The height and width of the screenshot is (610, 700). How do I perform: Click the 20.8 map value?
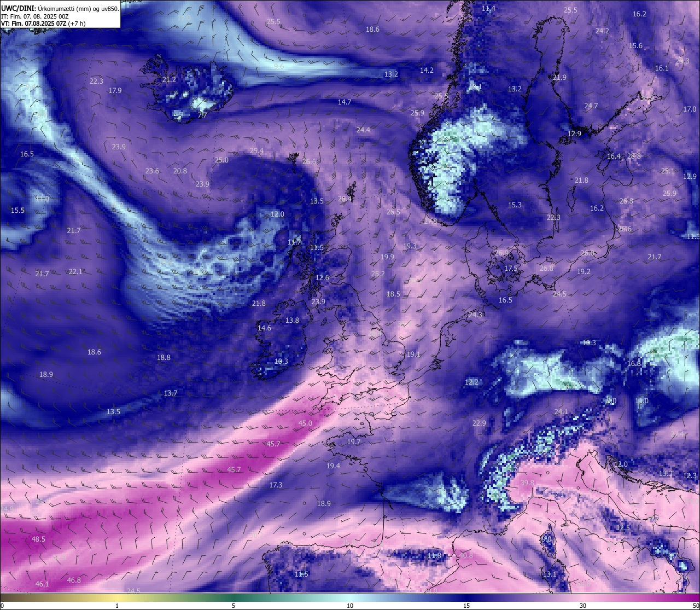point(180,171)
